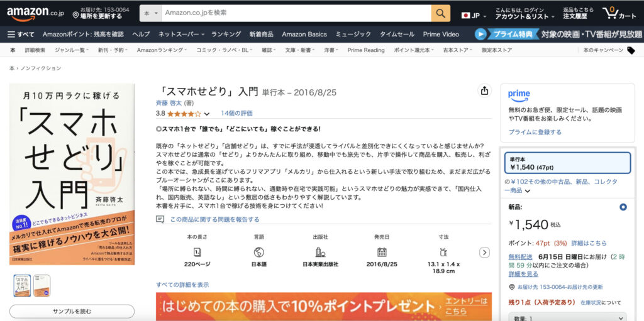The image size is (644, 321).
Task: Click the 無料配送 link
Action: point(520,256)
